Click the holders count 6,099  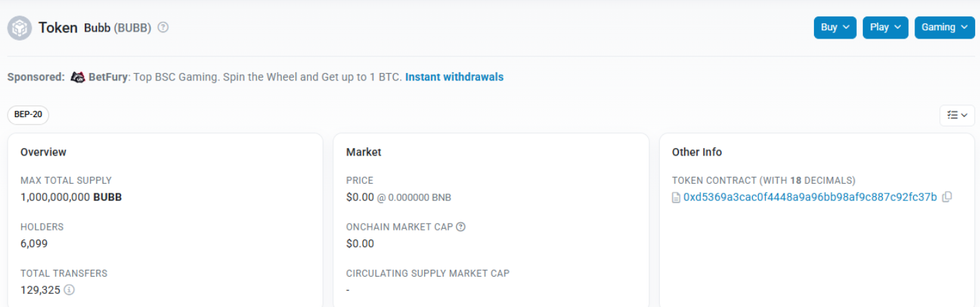pos(34,244)
